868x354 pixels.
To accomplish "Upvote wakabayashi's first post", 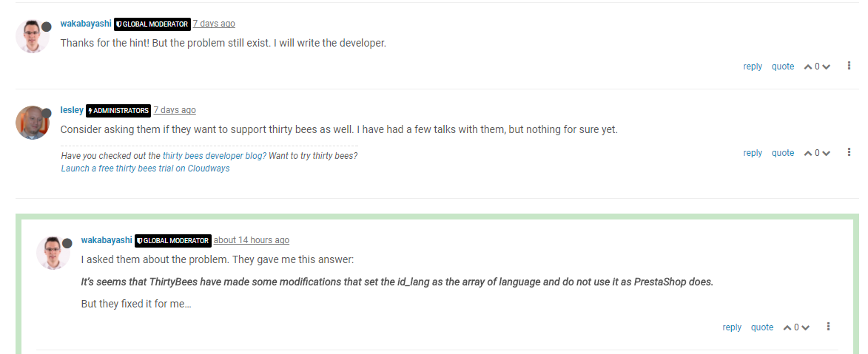I will click(x=809, y=67).
